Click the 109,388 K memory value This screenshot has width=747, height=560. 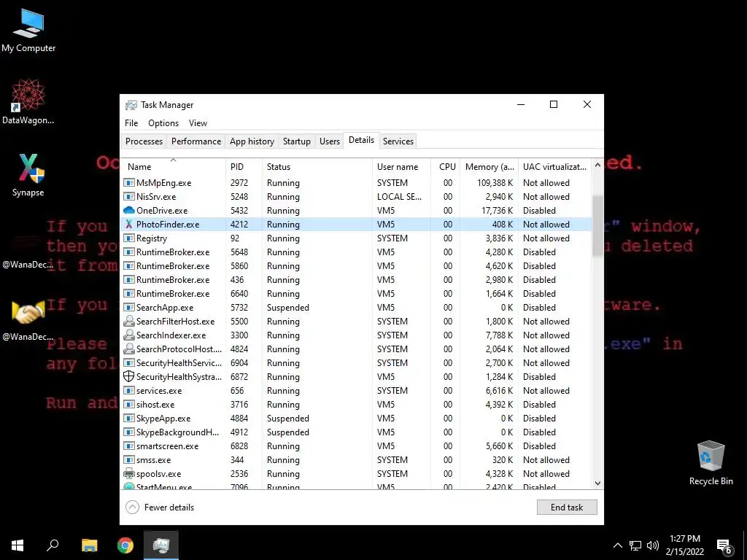[495, 183]
